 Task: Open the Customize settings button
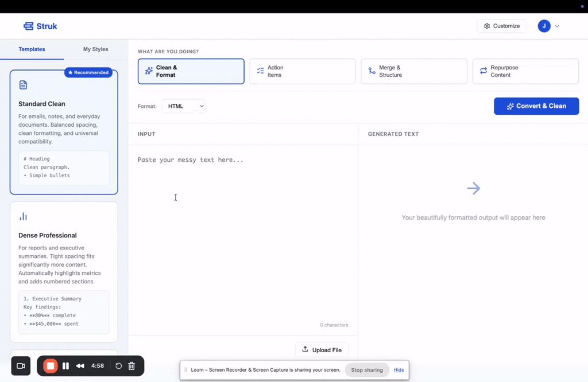501,26
